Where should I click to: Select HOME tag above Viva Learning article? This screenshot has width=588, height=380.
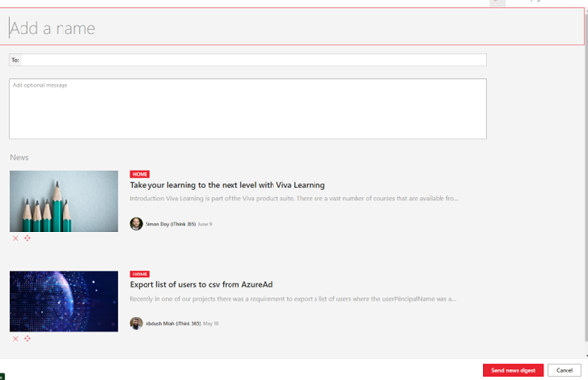(x=140, y=174)
